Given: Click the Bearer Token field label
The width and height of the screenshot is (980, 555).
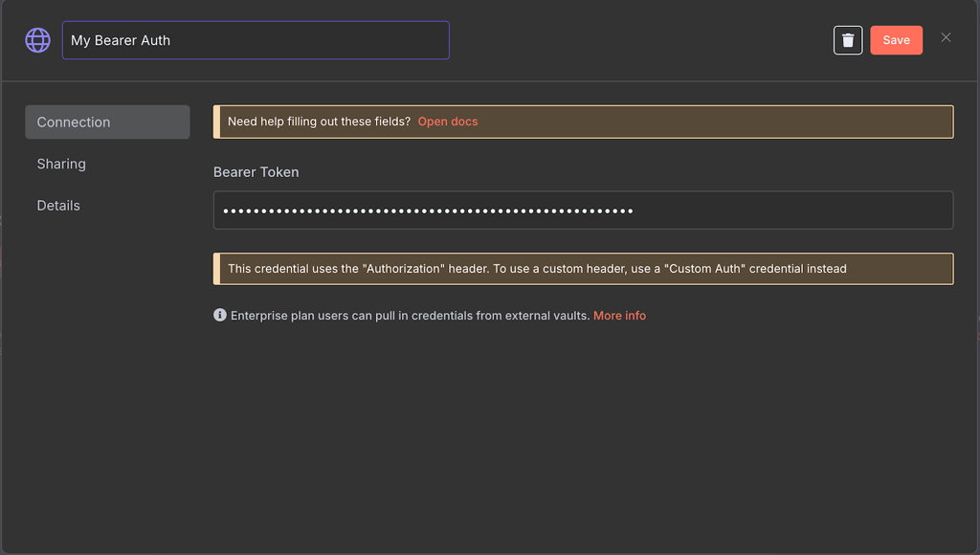Looking at the screenshot, I should (x=256, y=172).
